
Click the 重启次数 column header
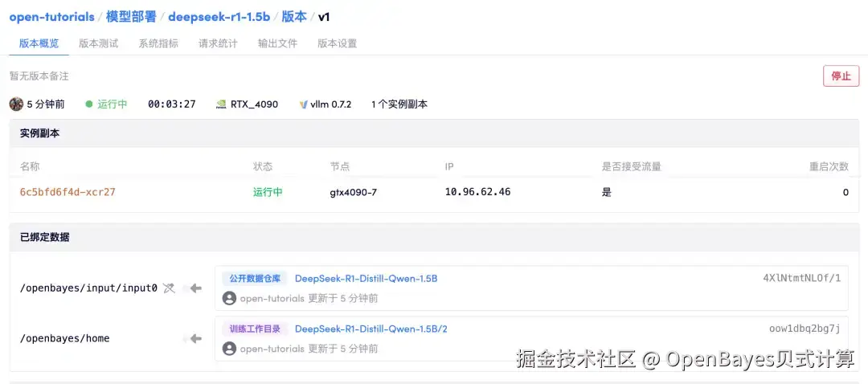pyautogui.click(x=829, y=166)
